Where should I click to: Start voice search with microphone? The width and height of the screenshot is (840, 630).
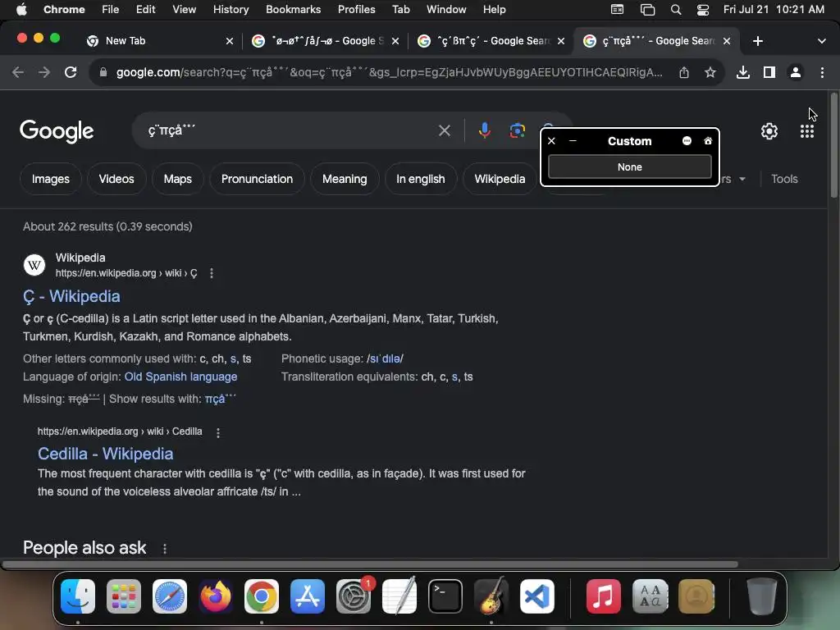point(484,130)
